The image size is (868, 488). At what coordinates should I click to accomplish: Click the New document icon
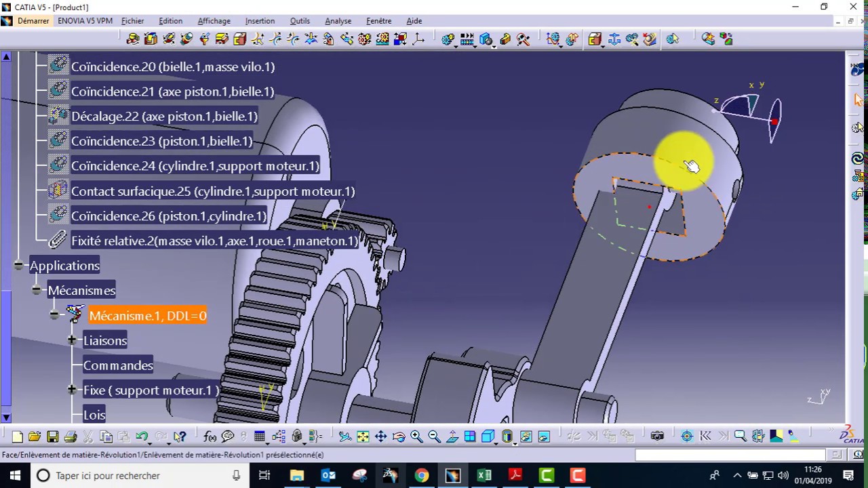(17, 436)
